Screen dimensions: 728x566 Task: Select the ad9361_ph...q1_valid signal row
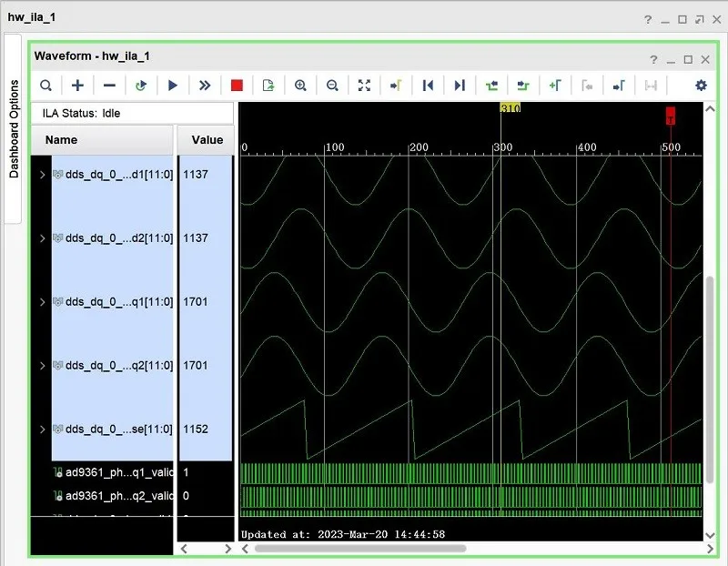pyautogui.click(x=118, y=472)
